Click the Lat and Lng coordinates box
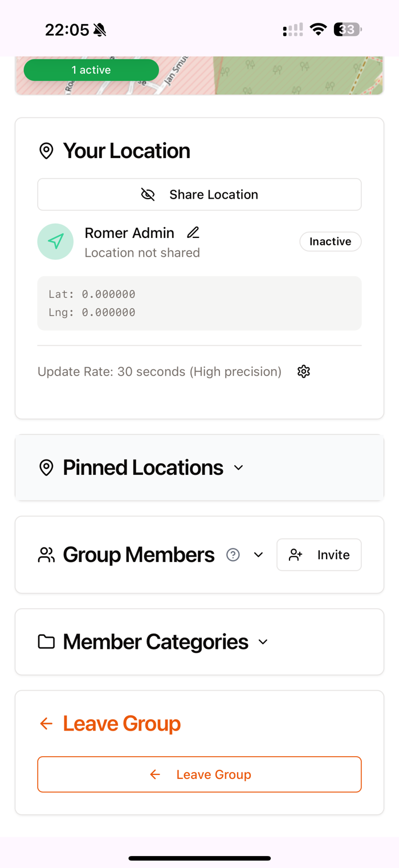Image resolution: width=399 pixels, height=868 pixels. coord(199,303)
